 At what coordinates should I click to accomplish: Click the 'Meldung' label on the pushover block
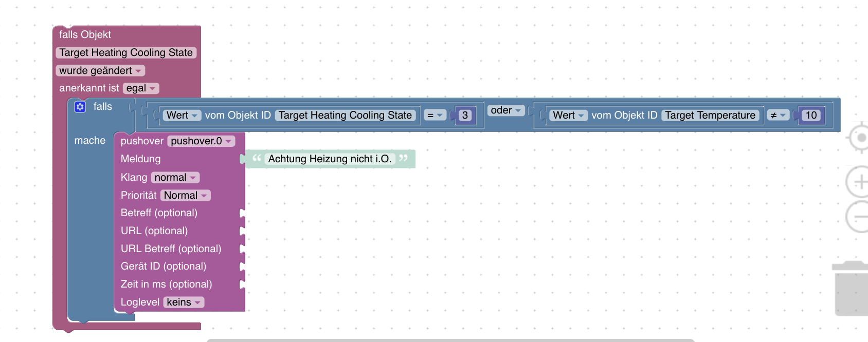coord(140,159)
